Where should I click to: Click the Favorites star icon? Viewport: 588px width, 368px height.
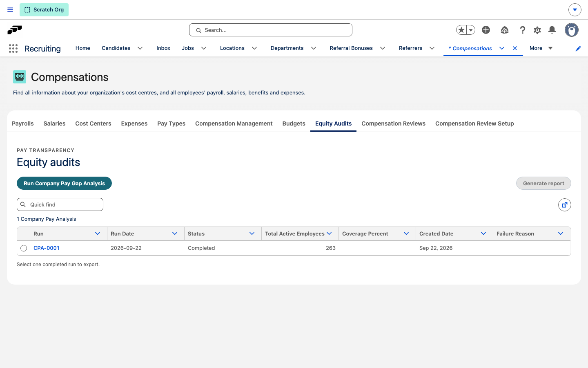[x=461, y=30]
